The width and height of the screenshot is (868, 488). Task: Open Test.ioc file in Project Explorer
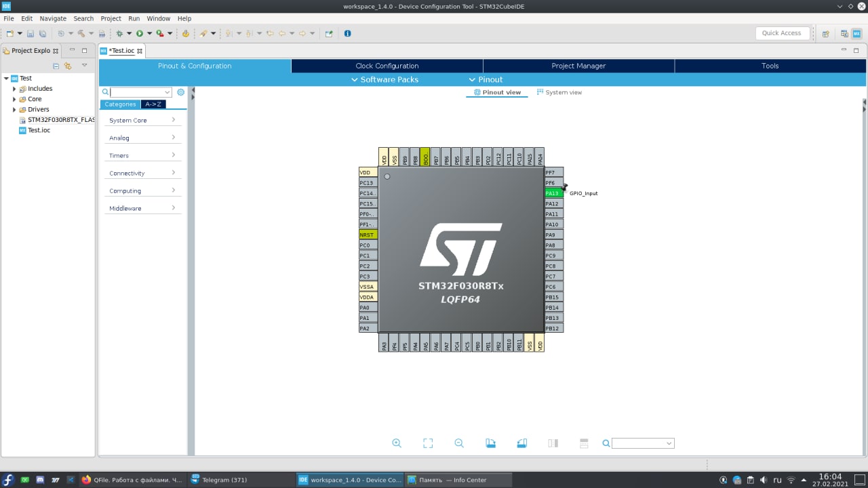click(39, 130)
